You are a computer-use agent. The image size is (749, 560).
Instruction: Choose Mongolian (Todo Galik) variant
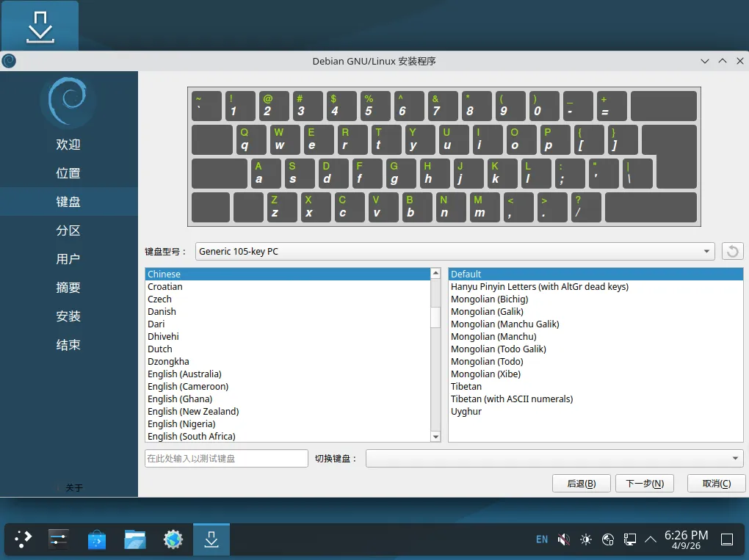coord(596,349)
